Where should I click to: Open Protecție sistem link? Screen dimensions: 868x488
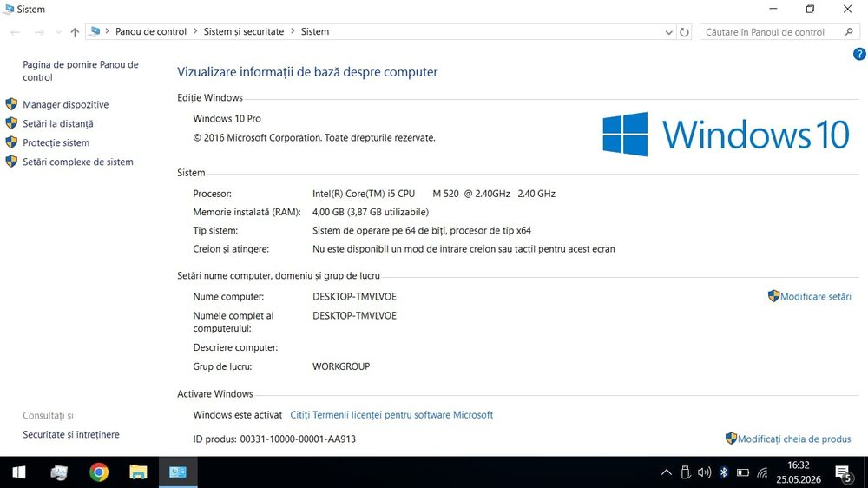56,143
